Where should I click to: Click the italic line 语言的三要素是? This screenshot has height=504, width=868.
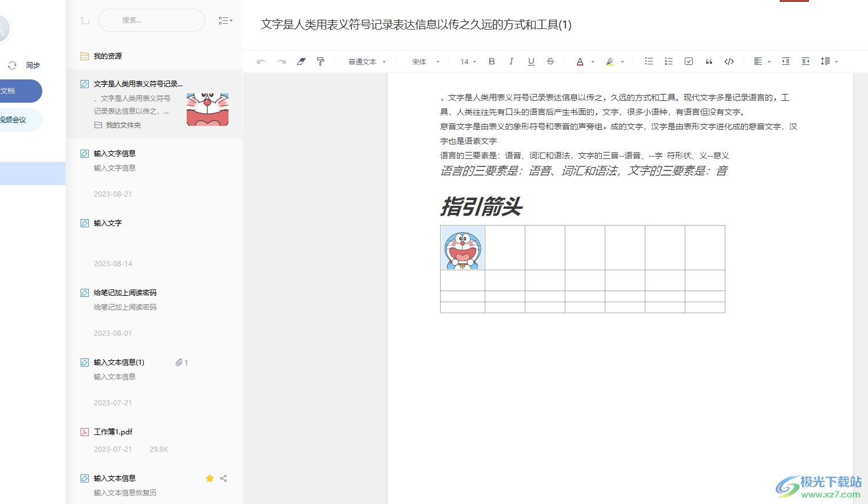coord(584,171)
